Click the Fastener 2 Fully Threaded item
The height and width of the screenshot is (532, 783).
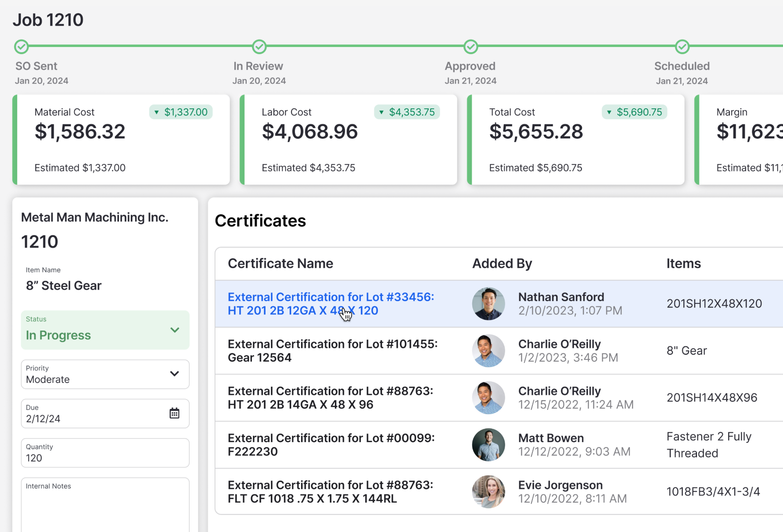[709, 445]
